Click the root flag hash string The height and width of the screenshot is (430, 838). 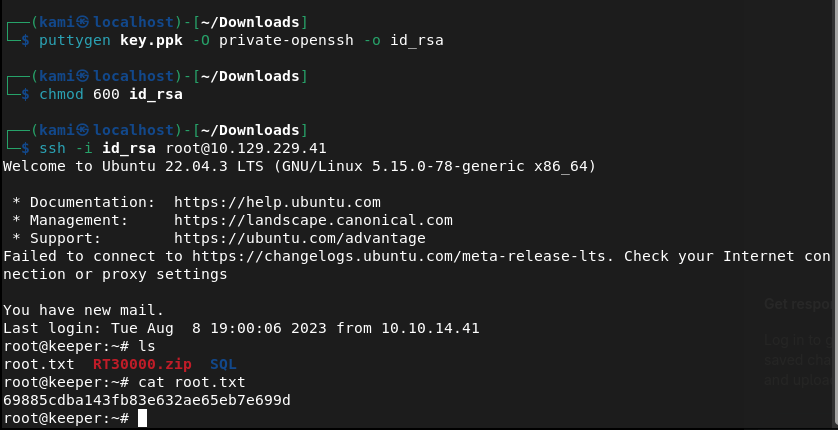tap(147, 400)
